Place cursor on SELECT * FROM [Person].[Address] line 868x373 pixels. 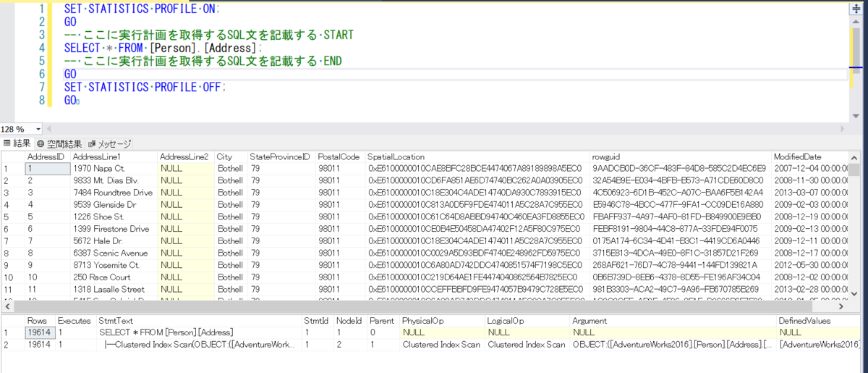(x=163, y=48)
